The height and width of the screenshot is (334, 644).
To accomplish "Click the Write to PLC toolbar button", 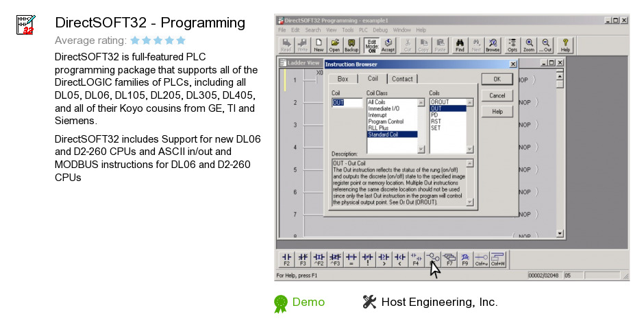I will pos(303,45).
